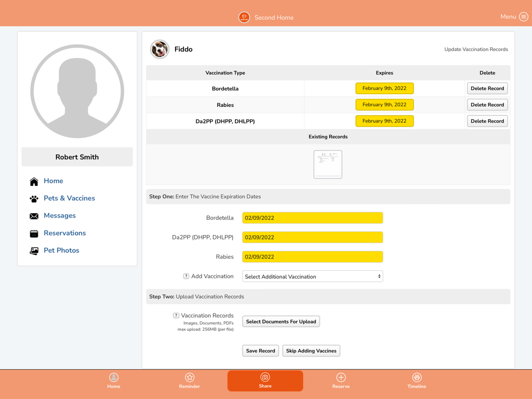Click the Fiddo pet name
Viewport: 532px width, 399px height.
183,49
